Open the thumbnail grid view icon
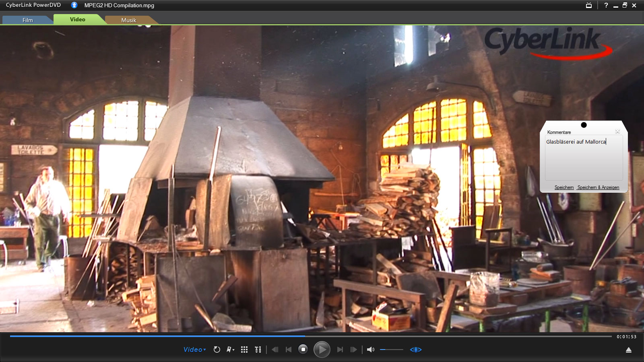Screen dimensions: 644x362 click(x=244, y=350)
